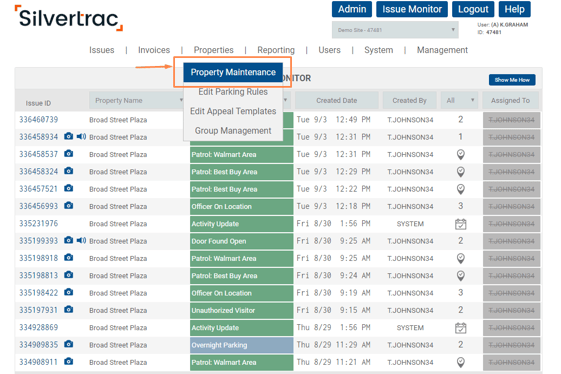Click location pin icon for issue 334908911
This screenshot has height=374, width=561.
coord(461,363)
